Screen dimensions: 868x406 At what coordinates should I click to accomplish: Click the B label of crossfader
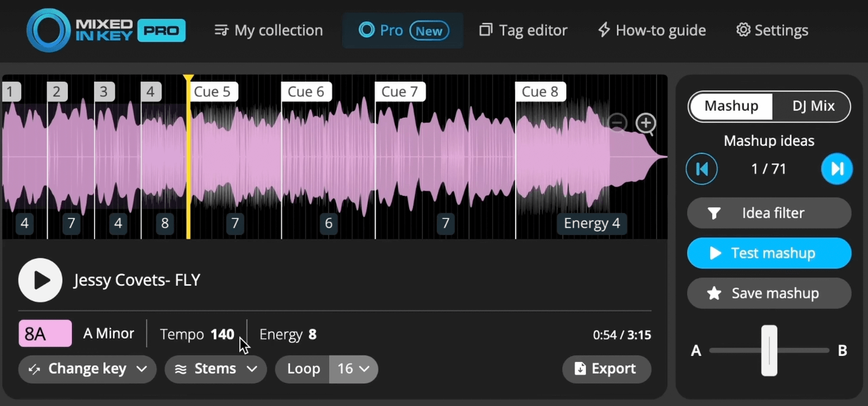(x=842, y=351)
